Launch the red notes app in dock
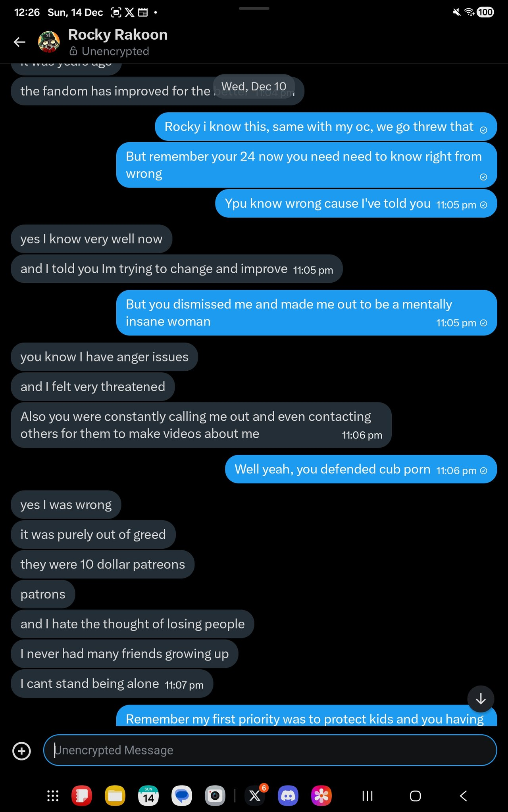 click(x=82, y=796)
